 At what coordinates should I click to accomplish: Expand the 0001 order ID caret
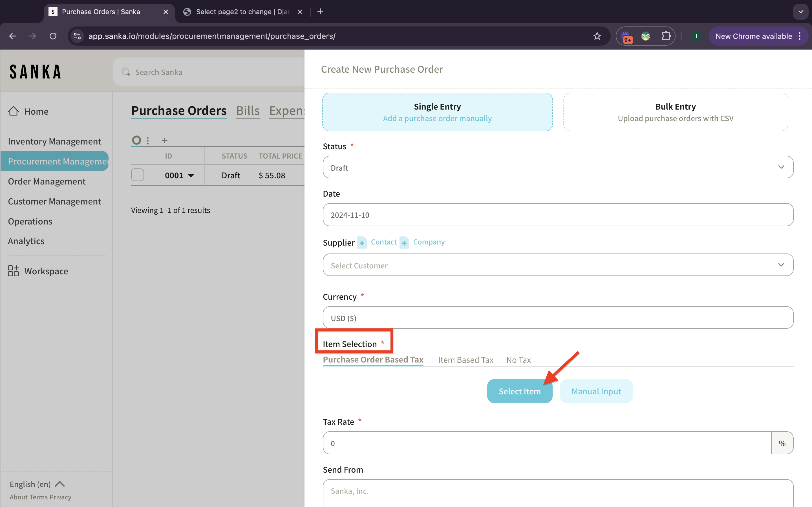click(x=191, y=175)
